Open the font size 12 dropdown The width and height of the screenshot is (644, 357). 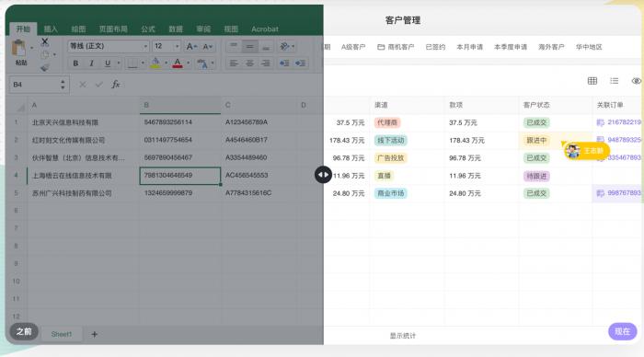[167, 46]
